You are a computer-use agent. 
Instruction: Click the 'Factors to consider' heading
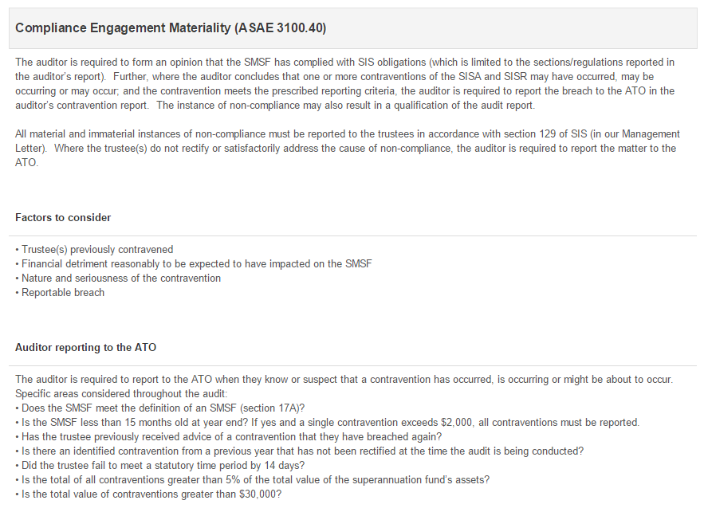[x=63, y=217]
